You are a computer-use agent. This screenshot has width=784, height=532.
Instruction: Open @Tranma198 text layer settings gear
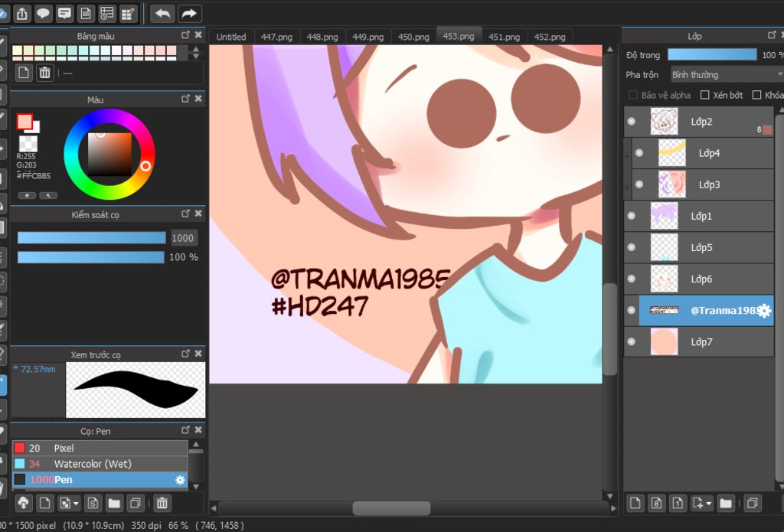(x=764, y=311)
